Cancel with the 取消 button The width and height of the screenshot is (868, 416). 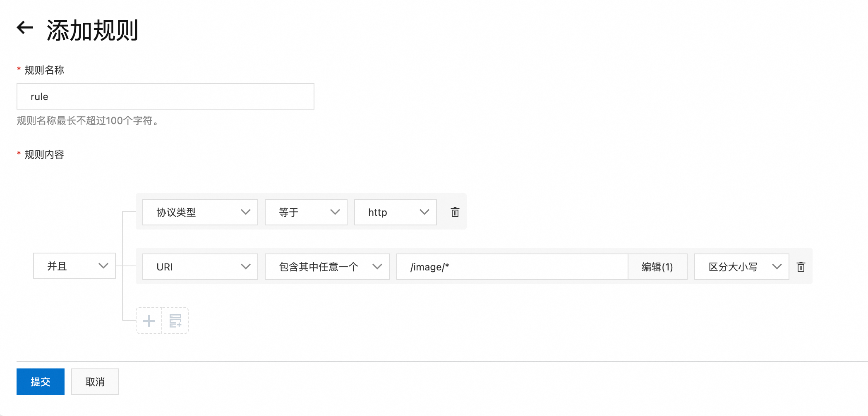coord(95,382)
